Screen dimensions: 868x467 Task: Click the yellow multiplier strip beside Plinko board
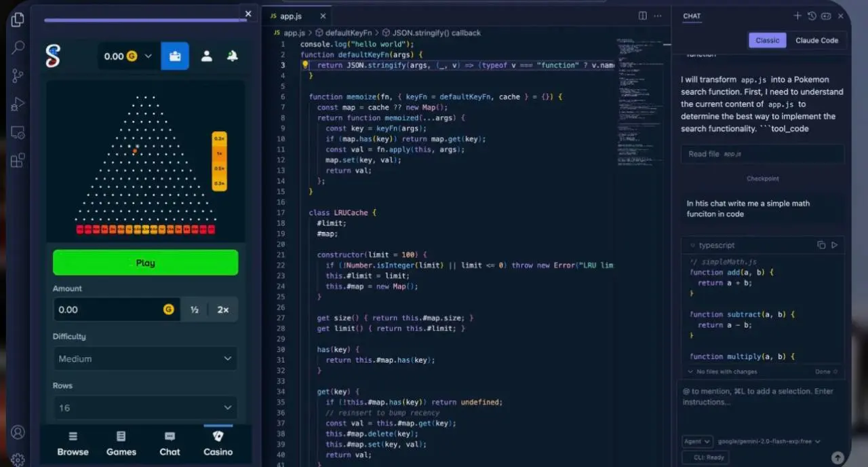coord(219,161)
